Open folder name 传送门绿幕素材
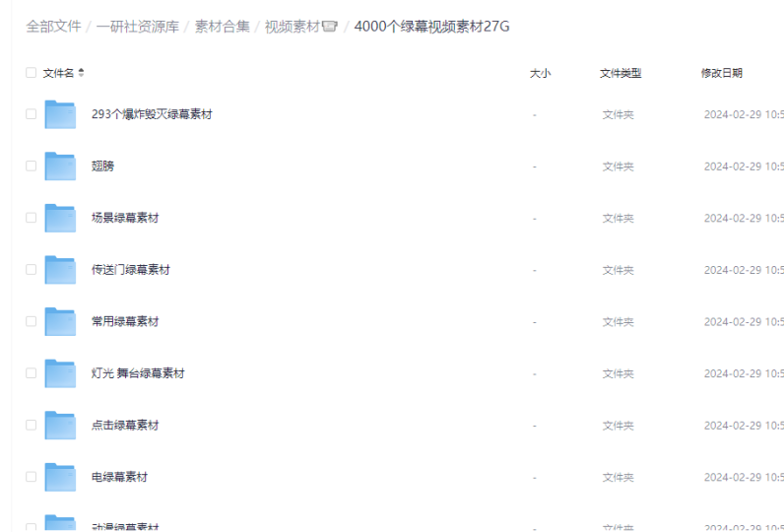 click(130, 270)
